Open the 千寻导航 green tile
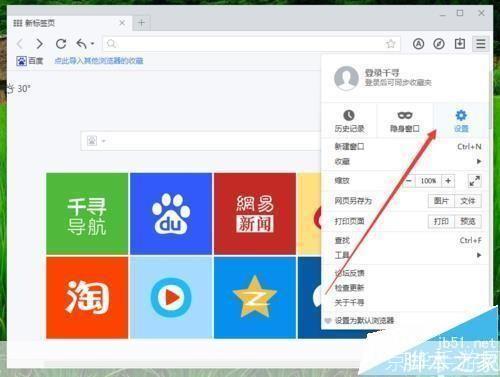 [x=87, y=214]
